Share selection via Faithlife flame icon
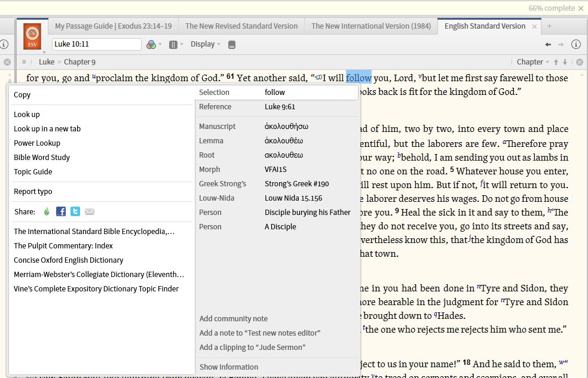This screenshot has height=378, width=588. click(x=47, y=211)
